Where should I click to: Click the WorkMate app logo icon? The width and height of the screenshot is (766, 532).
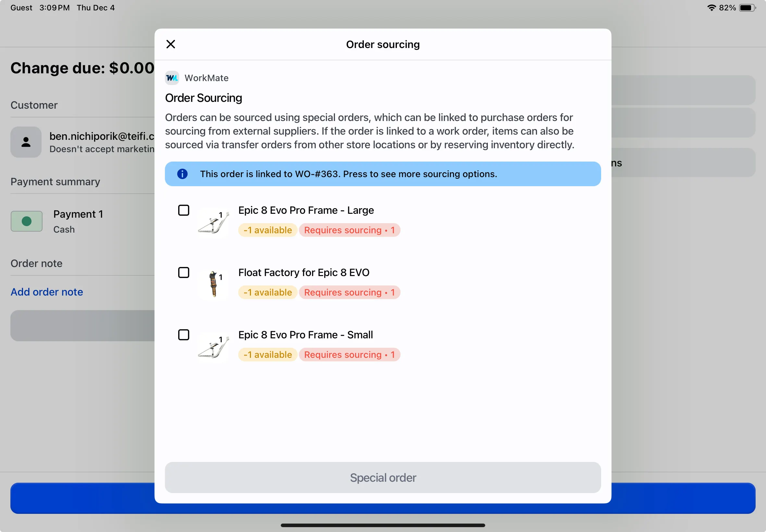[172, 78]
